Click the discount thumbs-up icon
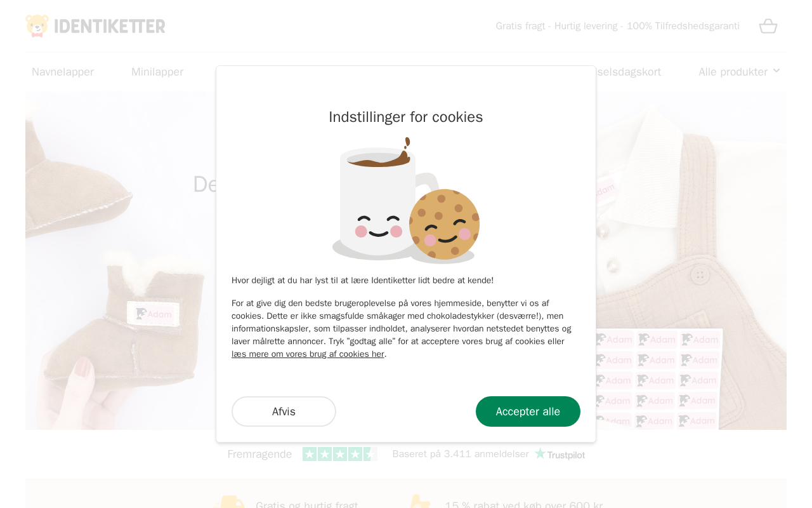The image size is (812, 508). (x=419, y=501)
